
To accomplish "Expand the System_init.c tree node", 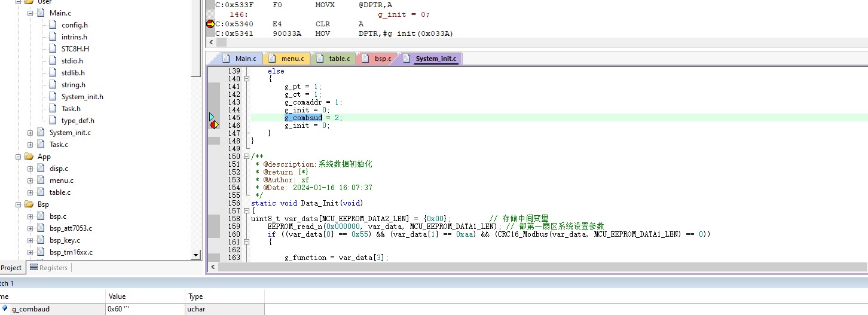I will tap(30, 133).
